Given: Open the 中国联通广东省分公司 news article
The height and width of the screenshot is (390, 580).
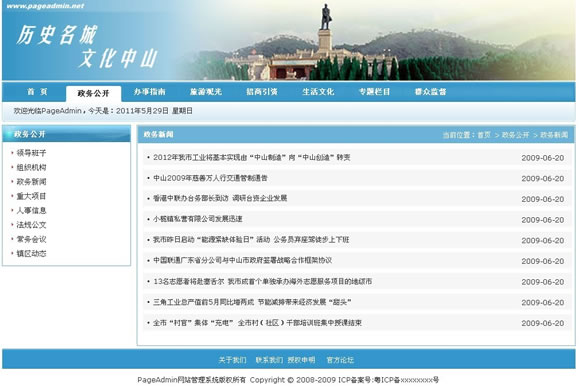Looking at the screenshot, I should pos(242,260).
